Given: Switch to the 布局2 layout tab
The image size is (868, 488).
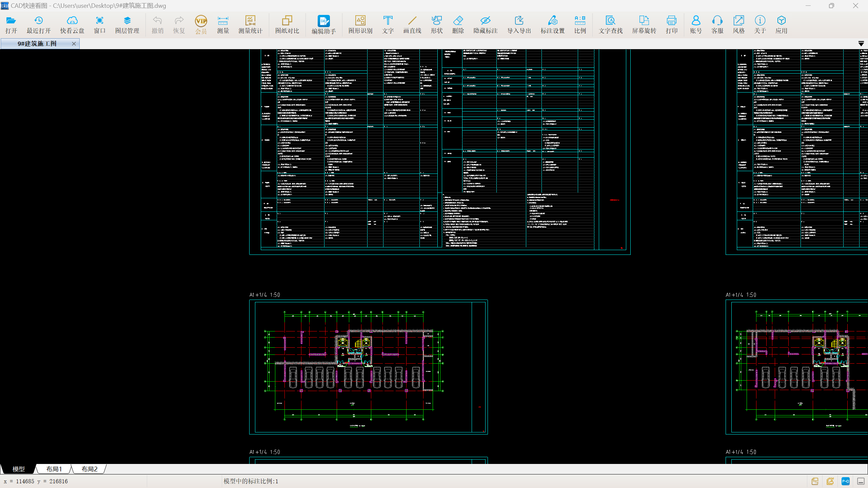Looking at the screenshot, I should coord(90,469).
